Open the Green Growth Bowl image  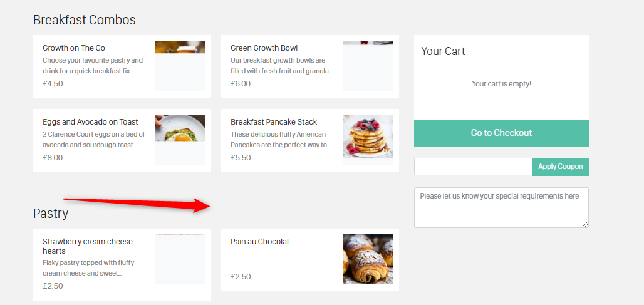pos(368,65)
